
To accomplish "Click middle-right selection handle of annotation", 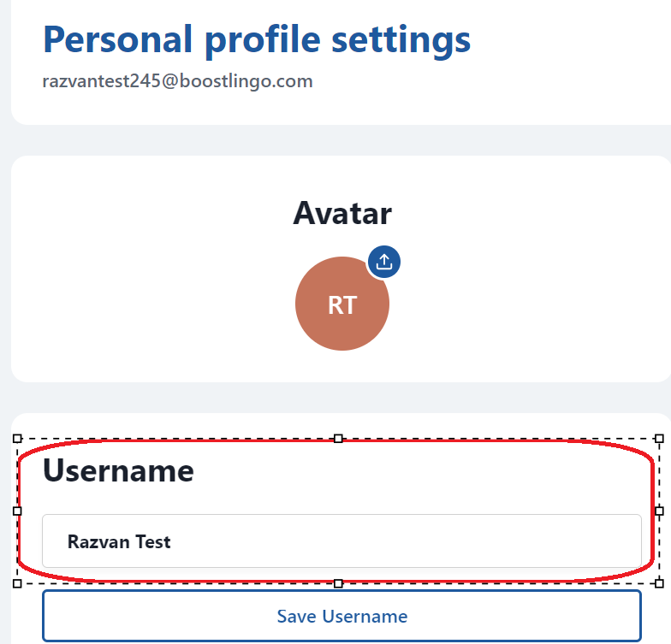I will (659, 511).
